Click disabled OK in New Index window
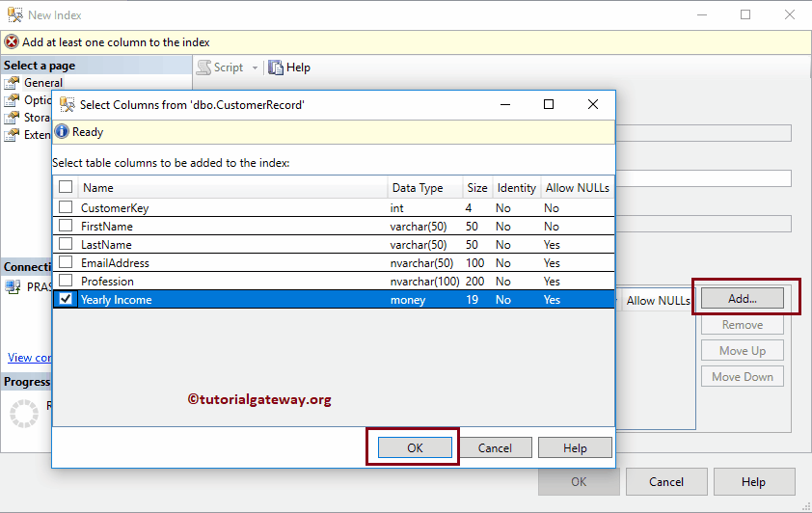812x513 pixels. pos(579,482)
